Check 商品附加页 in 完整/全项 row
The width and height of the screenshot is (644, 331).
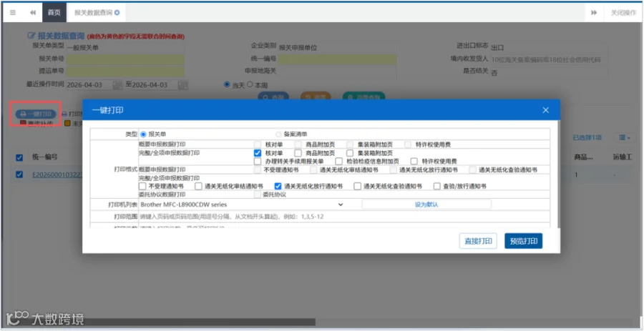coord(298,153)
